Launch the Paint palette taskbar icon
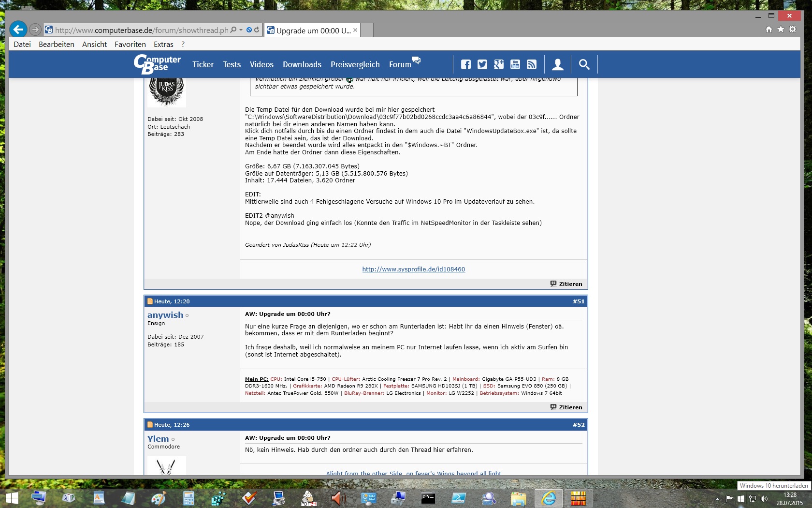The width and height of the screenshot is (812, 508). pyautogui.click(x=159, y=498)
